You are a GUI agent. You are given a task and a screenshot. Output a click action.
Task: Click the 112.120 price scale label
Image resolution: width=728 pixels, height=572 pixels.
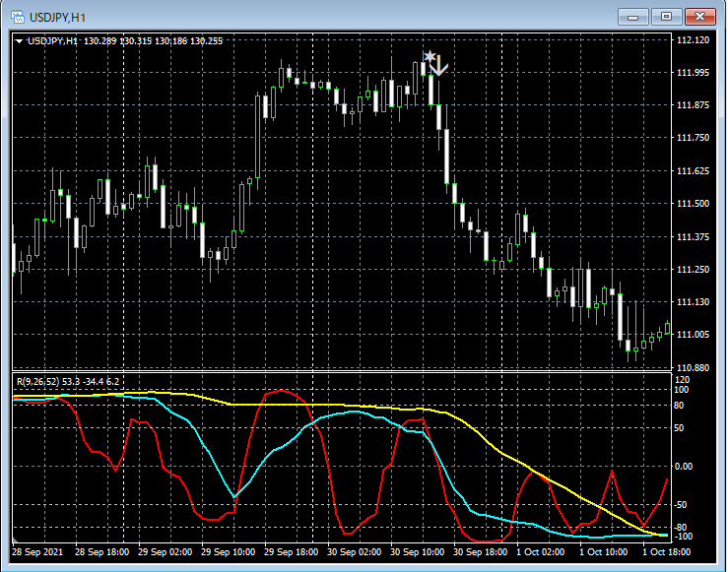(694, 40)
